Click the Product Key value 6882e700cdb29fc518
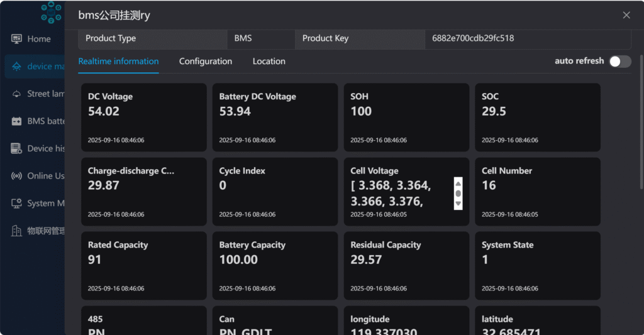Image resolution: width=644 pixels, height=335 pixels. coord(473,38)
